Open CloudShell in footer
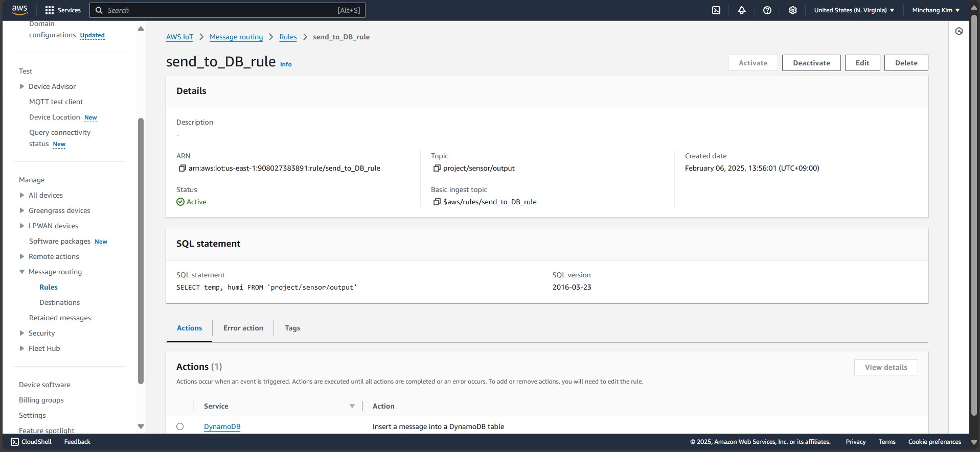Viewport: 980px width, 452px height. click(31, 442)
